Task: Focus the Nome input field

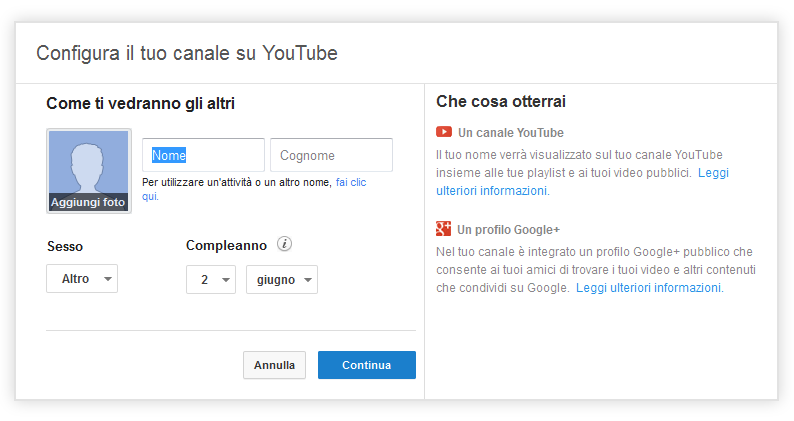Action: [x=203, y=155]
